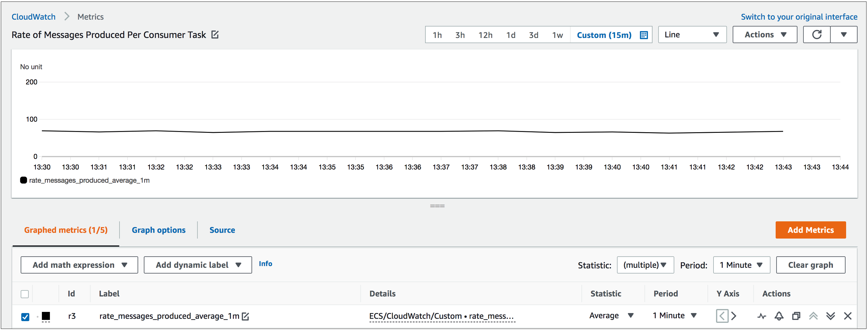Expand Add math expression dropdown

[x=79, y=265]
